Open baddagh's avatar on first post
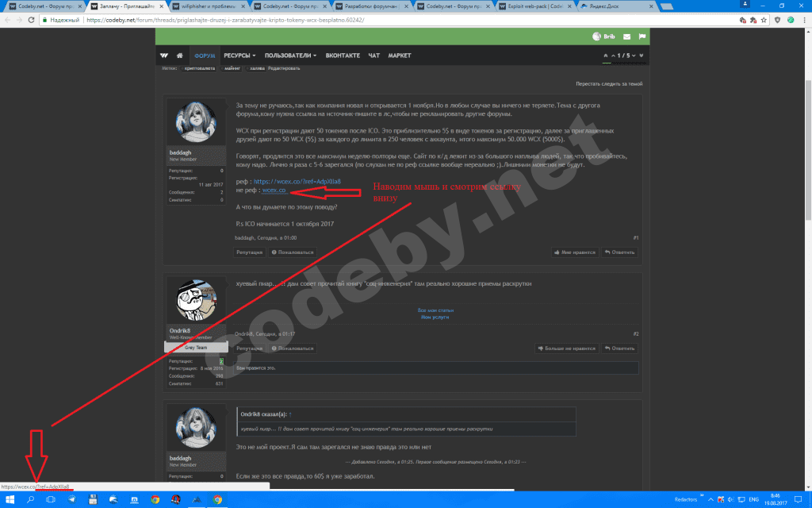The width and height of the screenshot is (812, 508). [x=196, y=121]
